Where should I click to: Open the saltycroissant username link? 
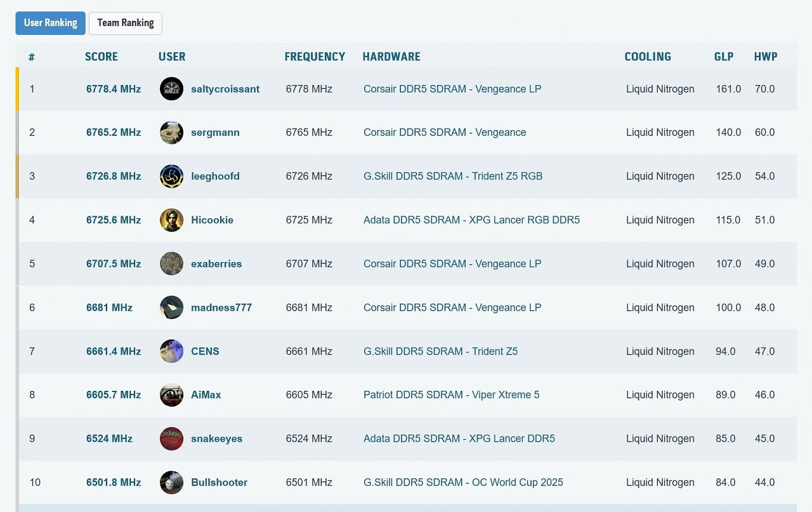[x=225, y=89]
